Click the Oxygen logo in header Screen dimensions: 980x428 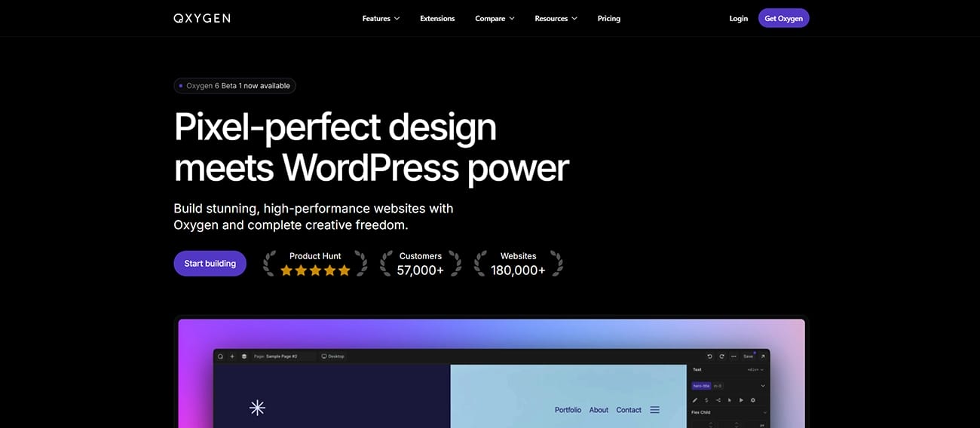tap(202, 18)
